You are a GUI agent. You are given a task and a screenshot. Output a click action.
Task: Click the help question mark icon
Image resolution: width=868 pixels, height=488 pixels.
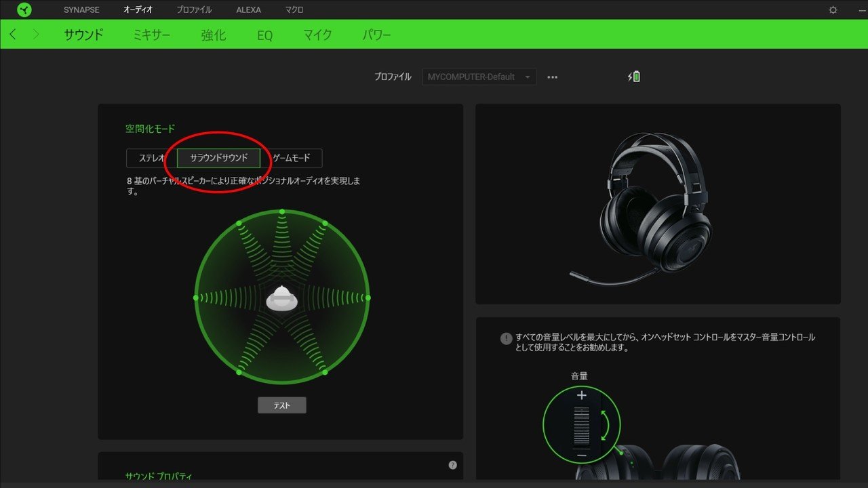452,465
